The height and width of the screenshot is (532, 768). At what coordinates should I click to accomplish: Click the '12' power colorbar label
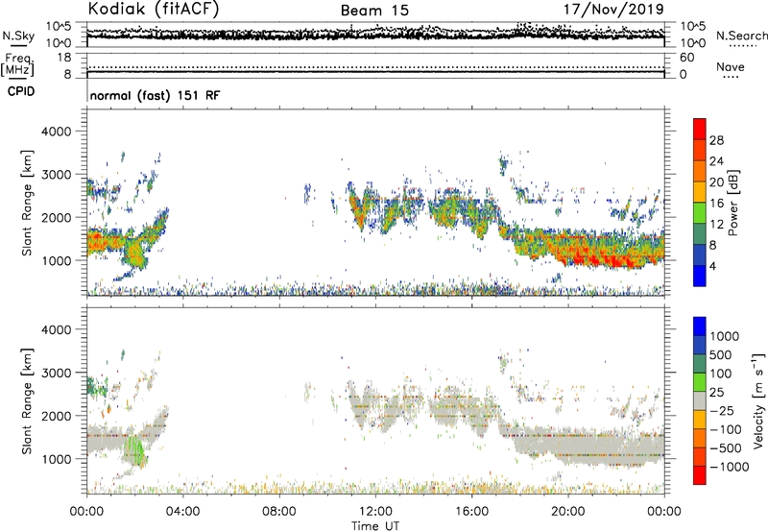[716, 225]
